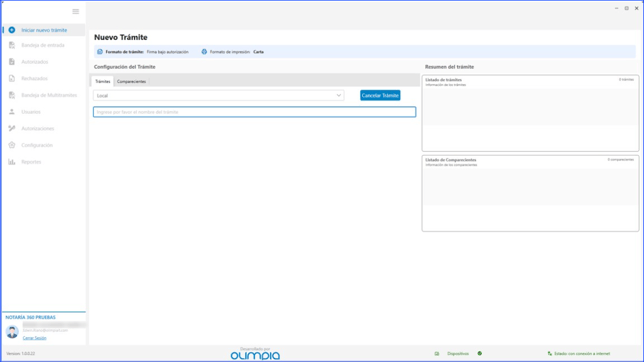Click the green device status indicator
The width and height of the screenshot is (644, 362).
480,353
